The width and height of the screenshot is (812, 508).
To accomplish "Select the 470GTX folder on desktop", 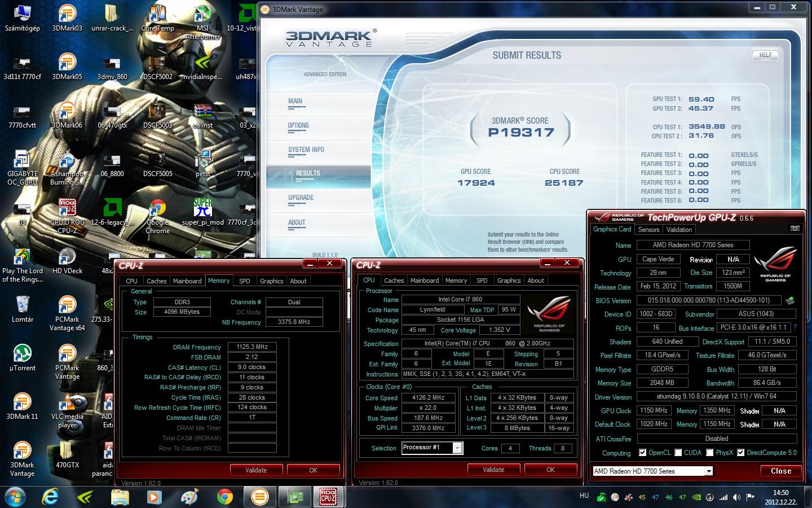I will tap(67, 454).
